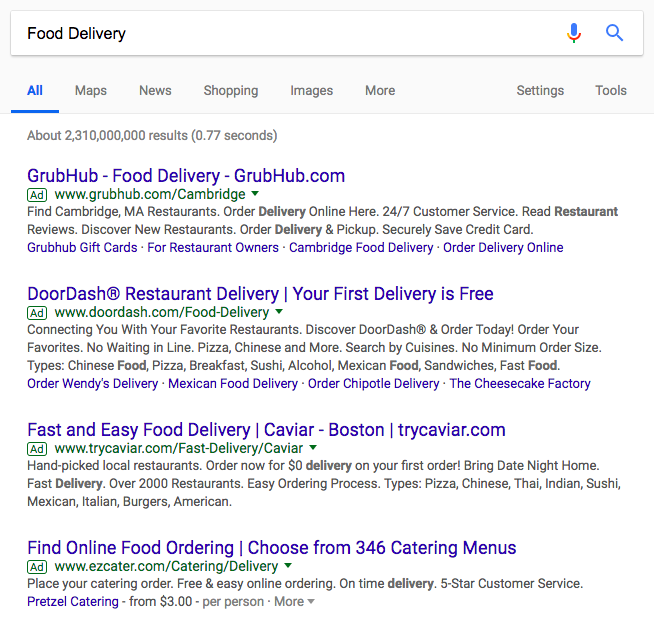This screenshot has width=654, height=630.
Task: Click the Ad badge beside grubhub.com
Action: coord(37,194)
